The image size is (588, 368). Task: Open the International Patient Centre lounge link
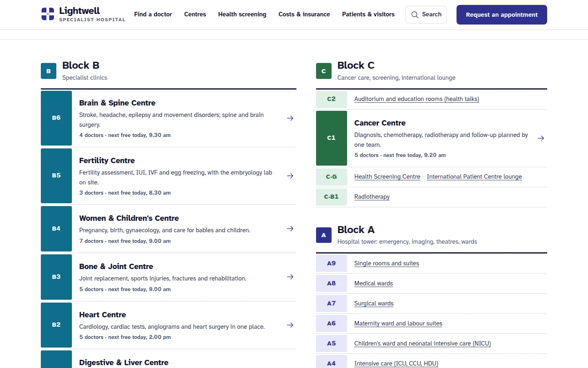474,177
